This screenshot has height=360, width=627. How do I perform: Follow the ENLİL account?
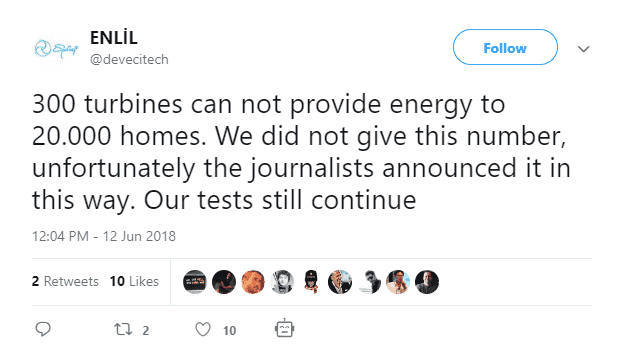tap(505, 47)
